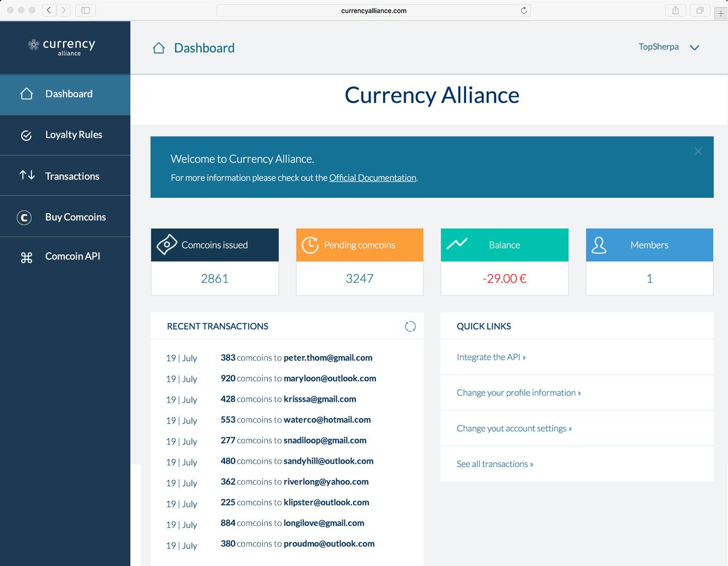Open the Dashboard menu item
Screen dimensions: 728x566
coord(69,94)
